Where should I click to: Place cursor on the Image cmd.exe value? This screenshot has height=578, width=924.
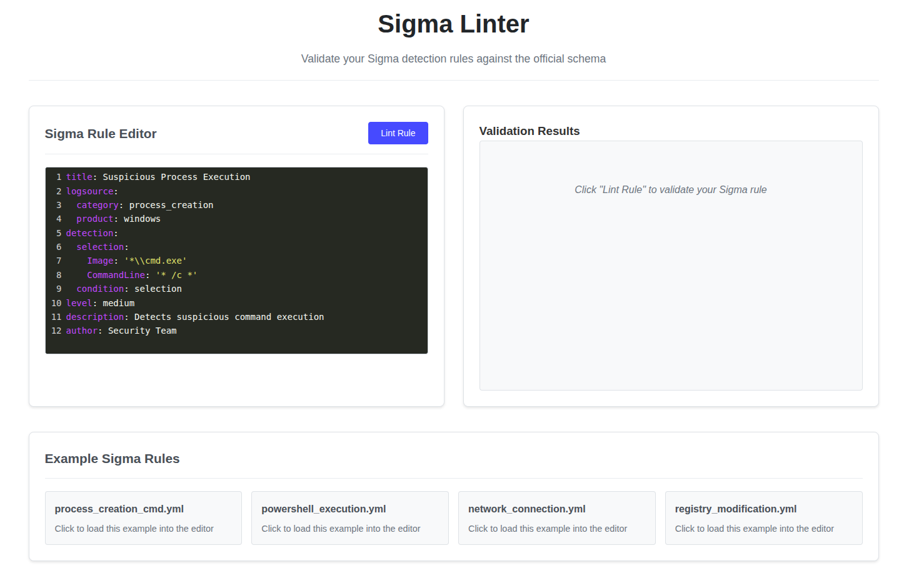[155, 261]
